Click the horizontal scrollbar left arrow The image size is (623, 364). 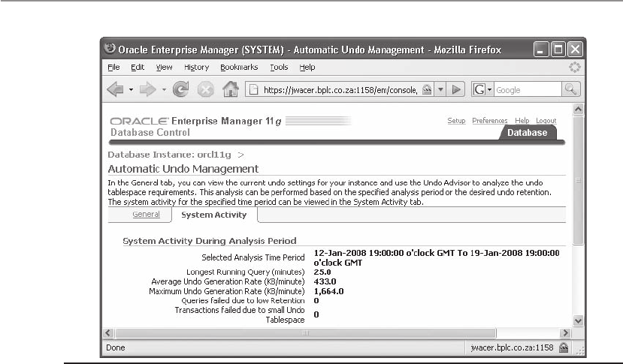[108, 332]
